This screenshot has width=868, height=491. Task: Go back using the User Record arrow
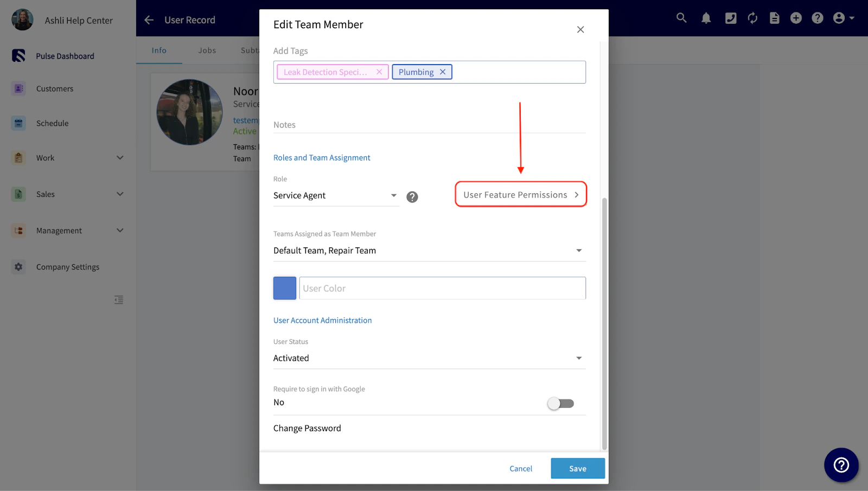pyautogui.click(x=149, y=20)
